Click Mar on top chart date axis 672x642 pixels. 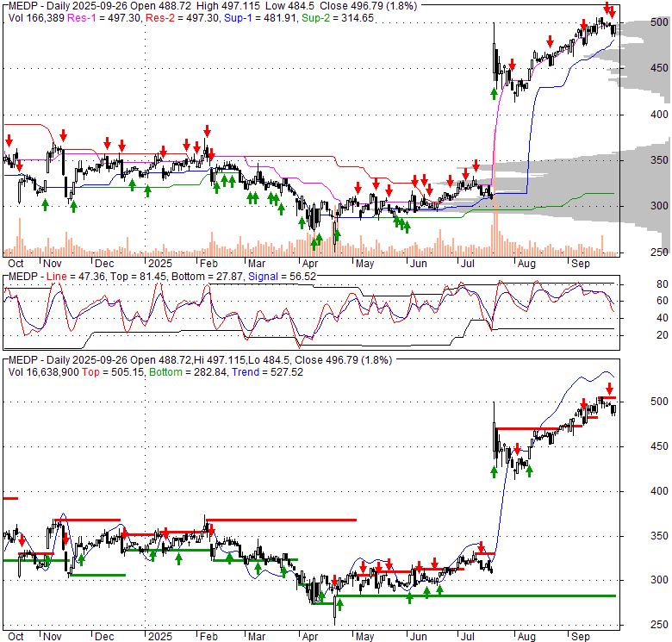click(x=257, y=264)
